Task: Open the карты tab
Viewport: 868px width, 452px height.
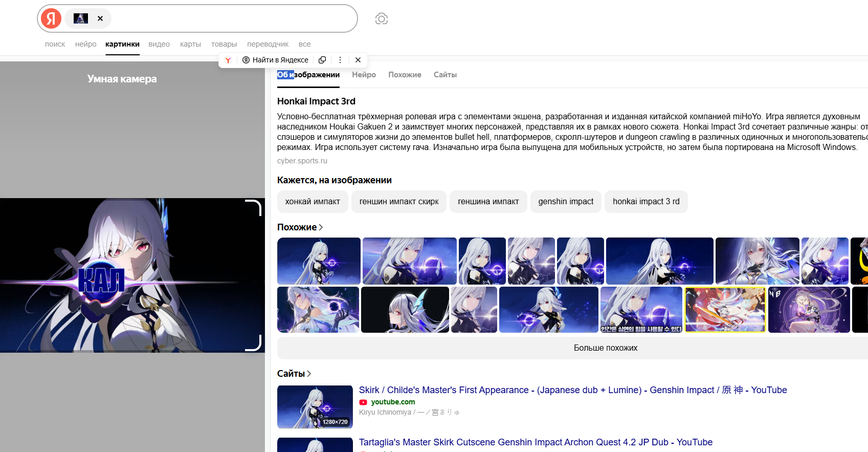Action: tap(190, 44)
